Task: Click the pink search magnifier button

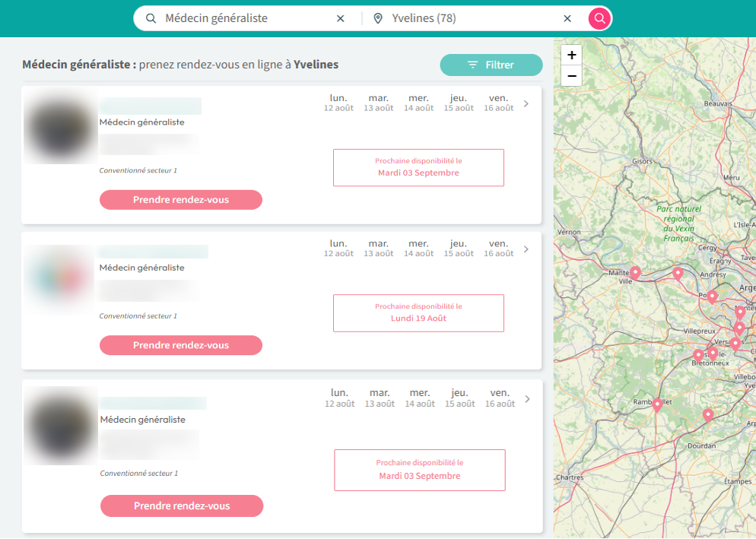Action: point(600,18)
